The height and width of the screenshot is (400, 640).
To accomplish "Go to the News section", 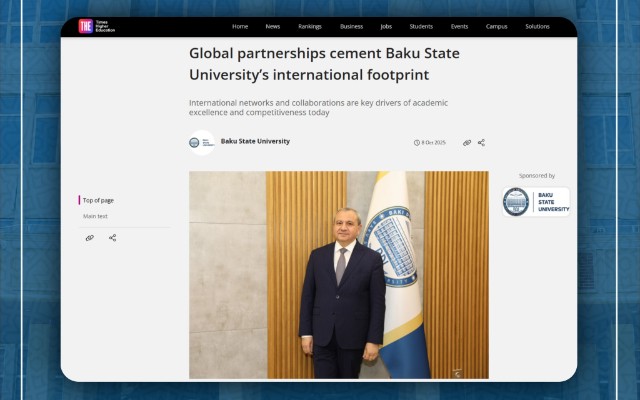I will (273, 27).
